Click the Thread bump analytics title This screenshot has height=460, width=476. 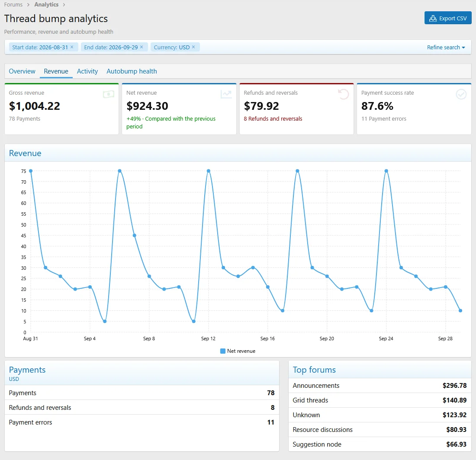click(56, 19)
